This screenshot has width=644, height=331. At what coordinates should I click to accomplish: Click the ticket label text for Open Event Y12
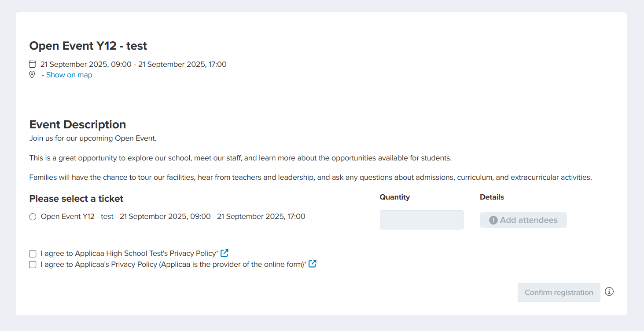(x=173, y=216)
